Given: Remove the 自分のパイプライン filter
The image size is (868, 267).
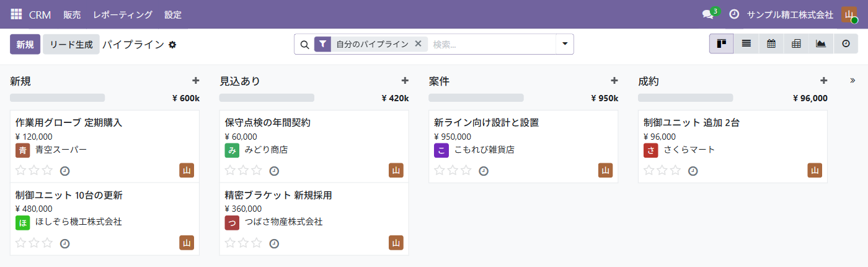Looking at the screenshot, I should tap(418, 44).
